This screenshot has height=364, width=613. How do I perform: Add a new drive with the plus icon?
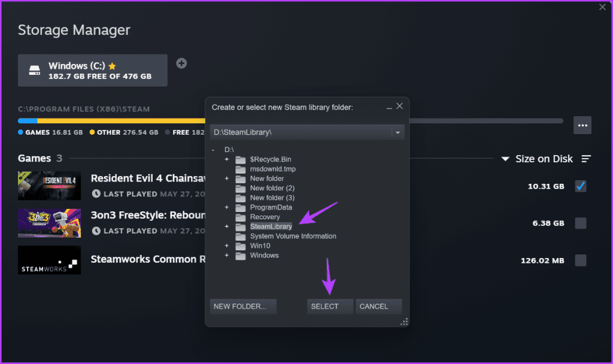click(x=181, y=63)
